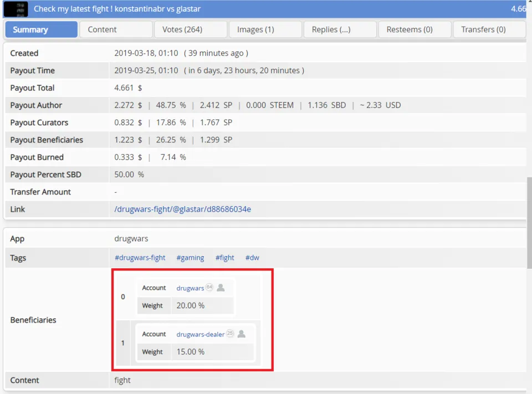The image size is (532, 394).
Task: Click the Payout Curators value 0.832 $
Action: pyautogui.click(x=128, y=122)
